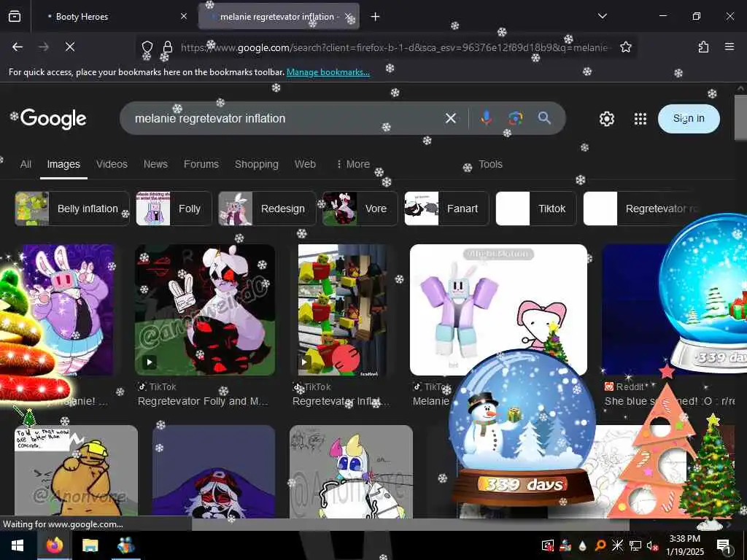Switch to the All results tab
The image size is (747, 560).
tap(26, 164)
